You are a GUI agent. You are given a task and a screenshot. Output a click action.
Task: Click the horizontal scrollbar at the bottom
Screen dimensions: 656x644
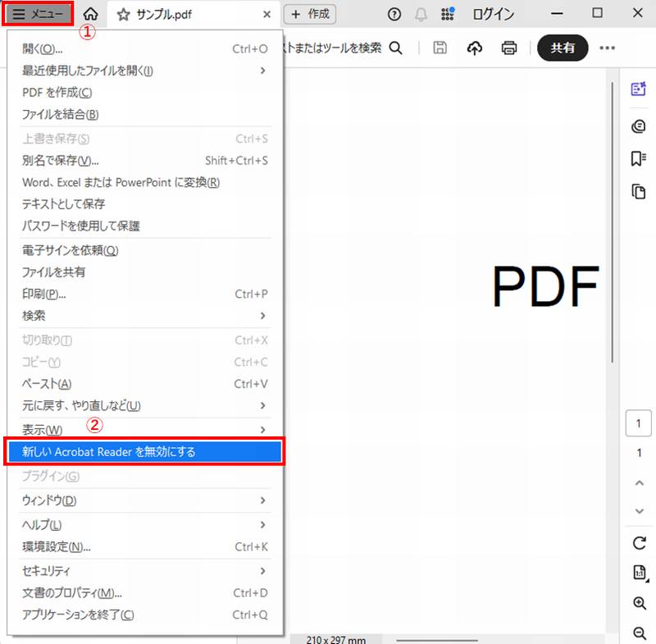pos(437,640)
